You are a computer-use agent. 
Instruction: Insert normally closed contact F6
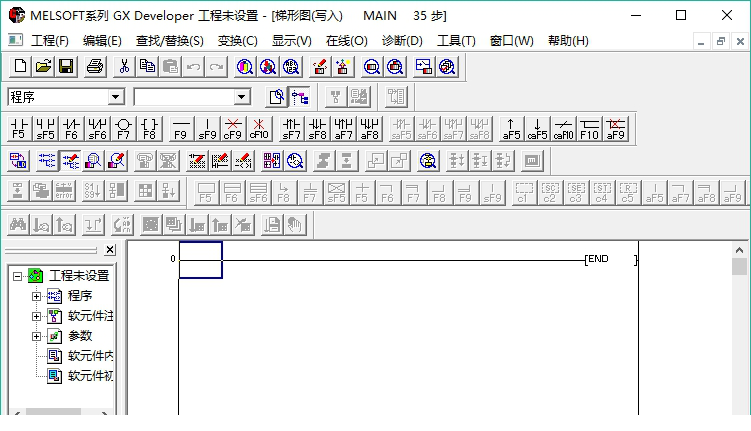point(71,129)
